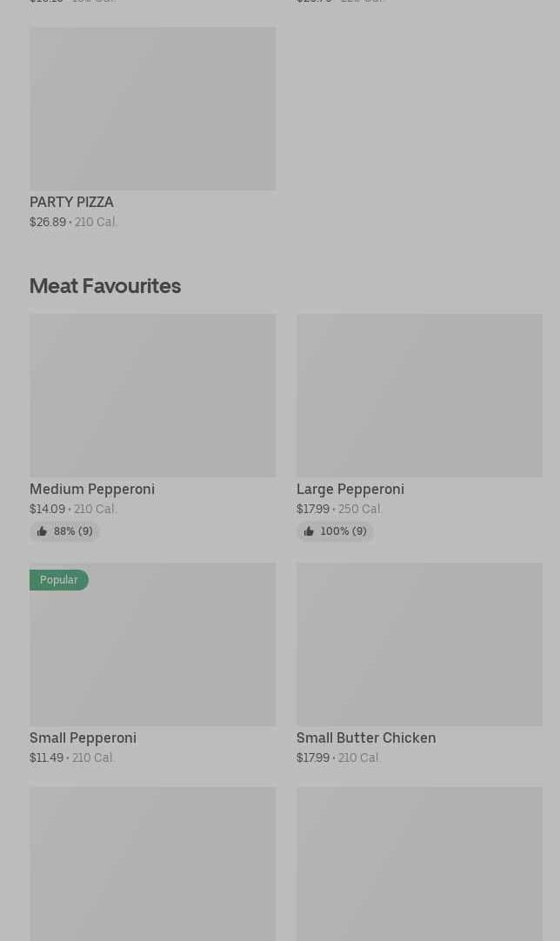Click the Popular badge on Small Pepperoni
560x941 pixels.
(59, 580)
